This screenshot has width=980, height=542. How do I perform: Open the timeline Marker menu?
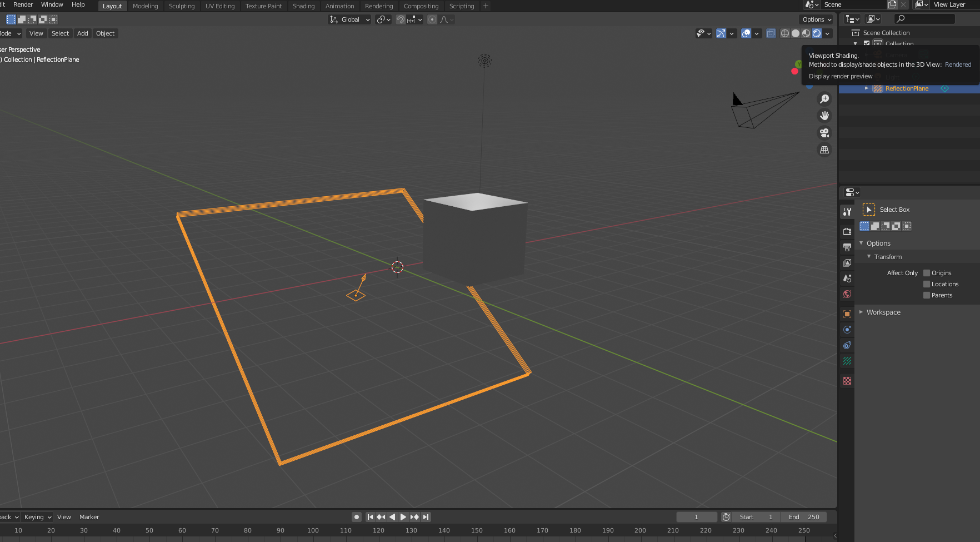coord(89,517)
